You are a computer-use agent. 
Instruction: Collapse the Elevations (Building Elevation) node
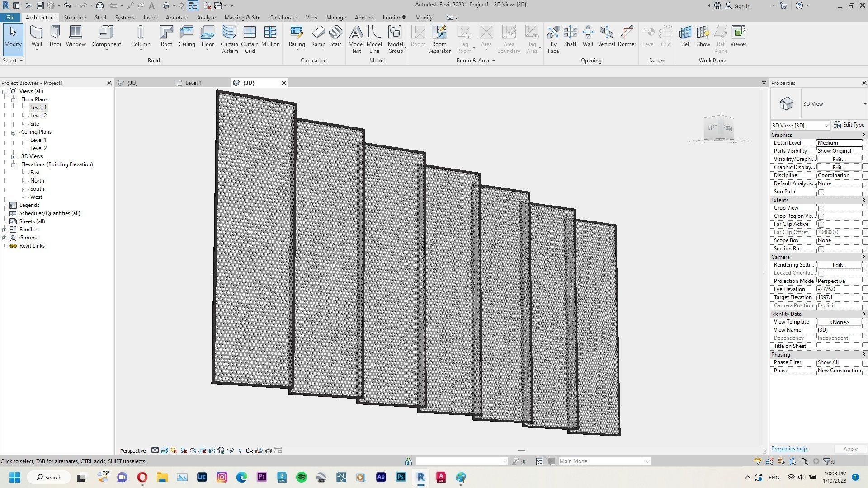pyautogui.click(x=13, y=164)
